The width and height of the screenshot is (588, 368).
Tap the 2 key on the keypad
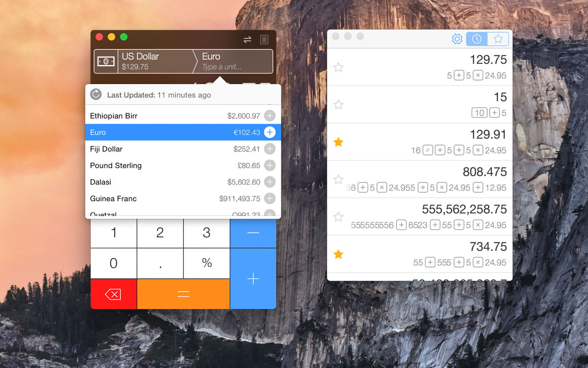160,233
